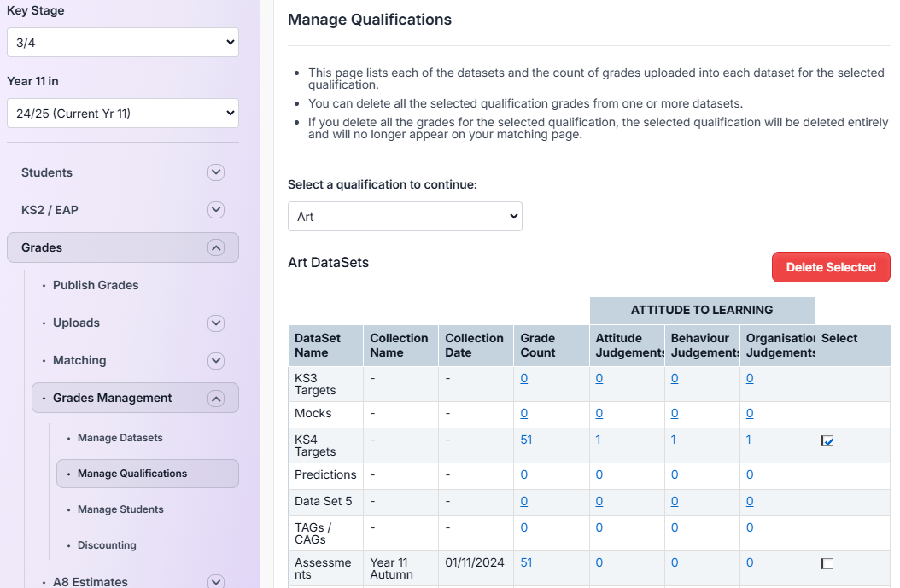Open the KS2 / EAP sidebar section
Screen dimensions: 900x588
pos(50,210)
